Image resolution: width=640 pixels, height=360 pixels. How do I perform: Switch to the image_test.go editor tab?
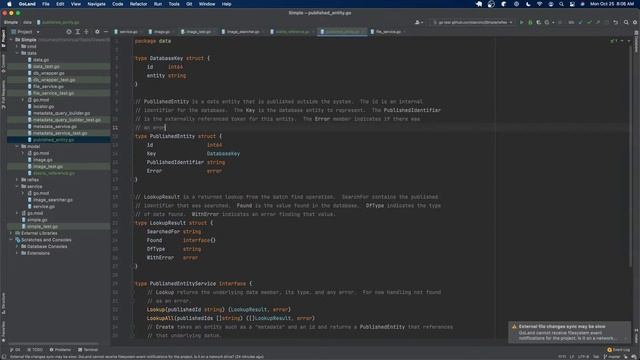coord(198,32)
